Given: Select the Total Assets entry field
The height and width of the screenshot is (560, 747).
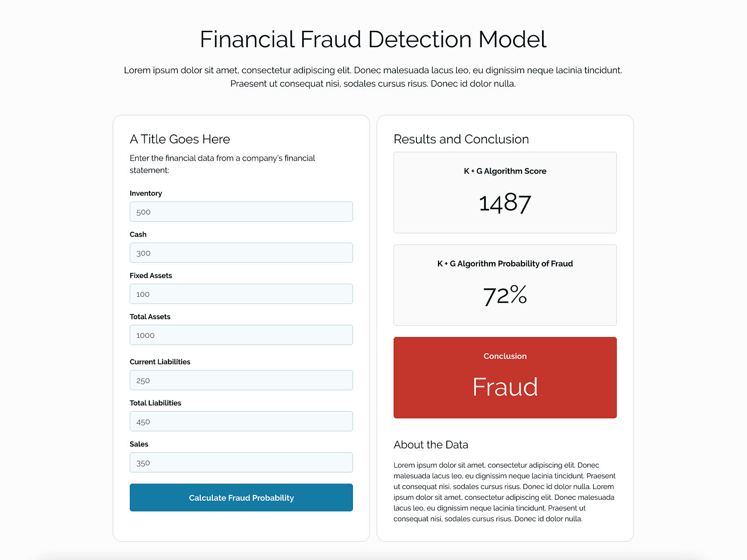Looking at the screenshot, I should (x=241, y=335).
